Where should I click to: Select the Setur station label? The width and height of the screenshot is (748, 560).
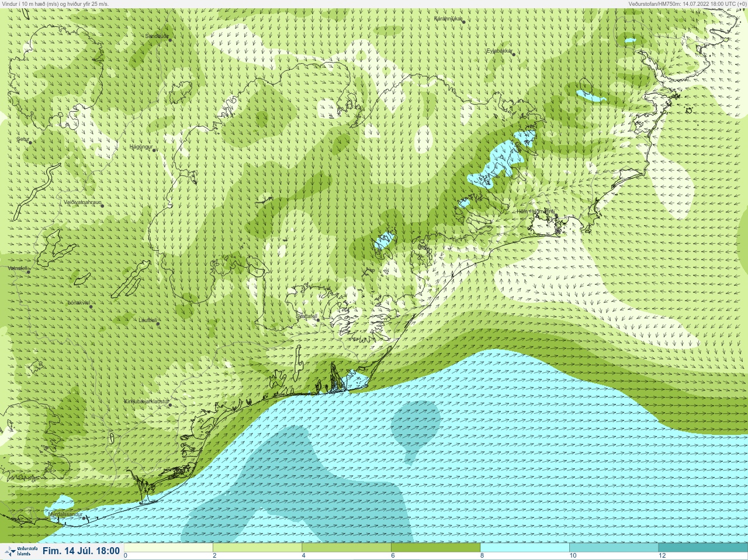point(23,140)
